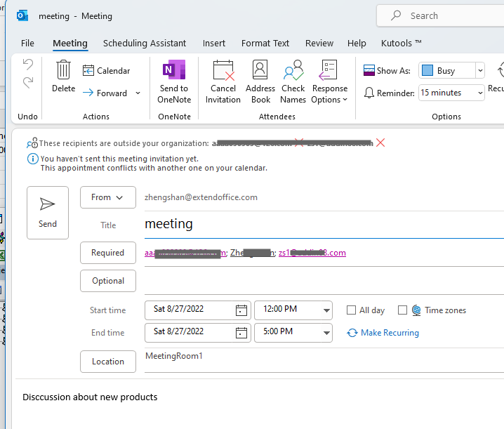
Task: Open the Reminder 15 minutes dropdown
Action: (480, 93)
